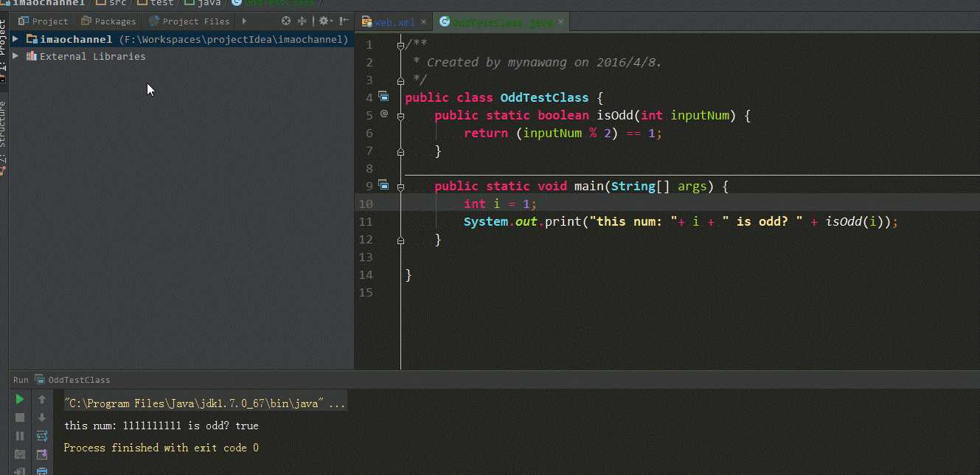Click the stop process icon in Run panel
Image resolution: width=980 pixels, height=475 pixels.
(x=20, y=417)
